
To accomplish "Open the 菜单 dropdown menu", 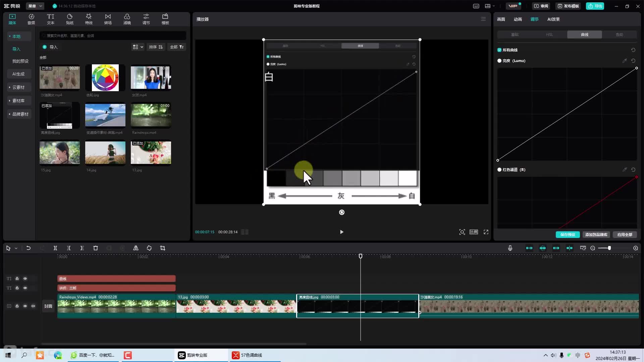I will click(x=35, y=6).
